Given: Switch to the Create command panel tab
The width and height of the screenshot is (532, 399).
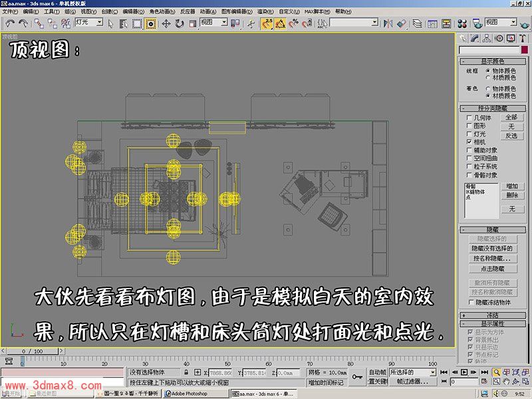Looking at the screenshot, I should 463,39.
